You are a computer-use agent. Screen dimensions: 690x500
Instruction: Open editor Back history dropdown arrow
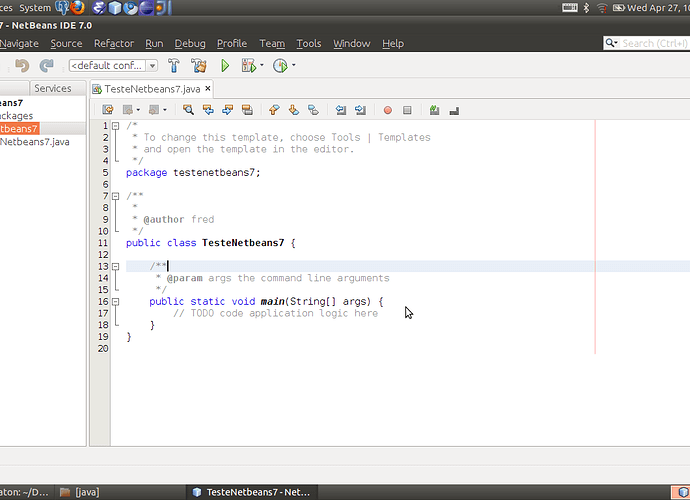(138, 110)
